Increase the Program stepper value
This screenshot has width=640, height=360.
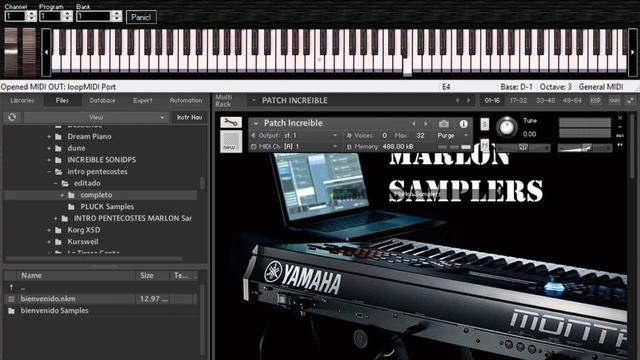(x=67, y=14)
